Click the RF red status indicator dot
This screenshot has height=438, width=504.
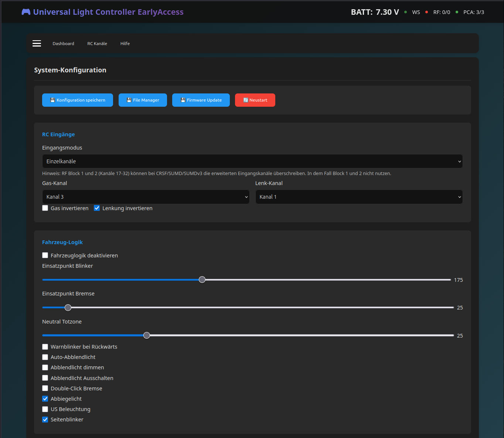[x=426, y=12]
